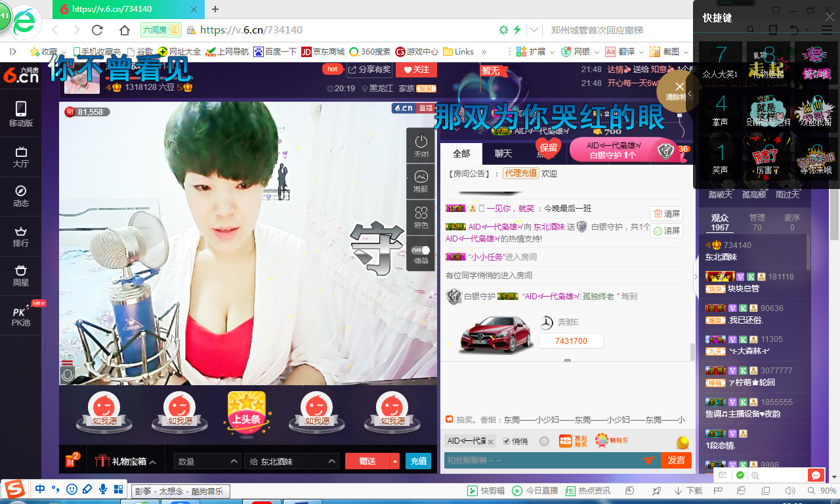The height and width of the screenshot is (504, 840).
Task: Open 扩展 extensions dropdown
Action: coord(534,51)
